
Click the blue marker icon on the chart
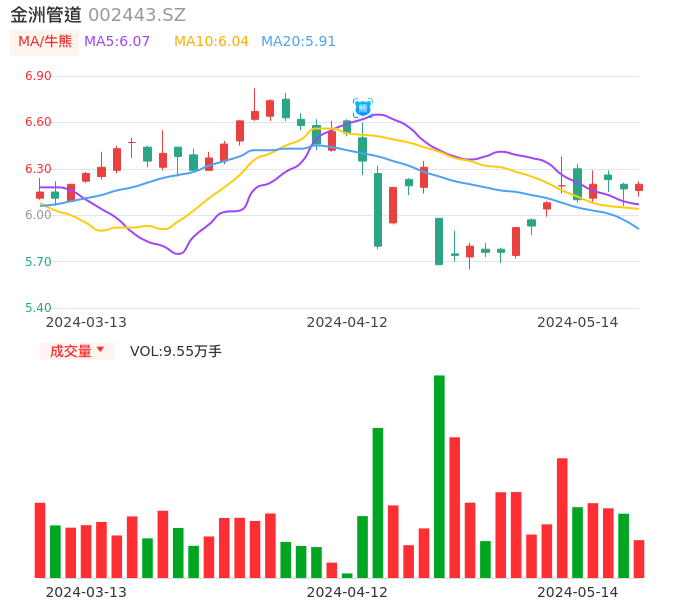coord(363,107)
